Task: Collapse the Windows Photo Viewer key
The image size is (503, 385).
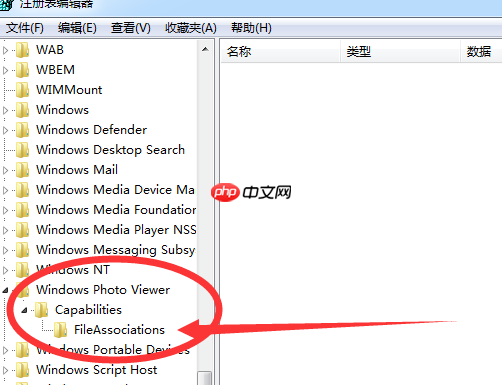Action: (x=5, y=291)
